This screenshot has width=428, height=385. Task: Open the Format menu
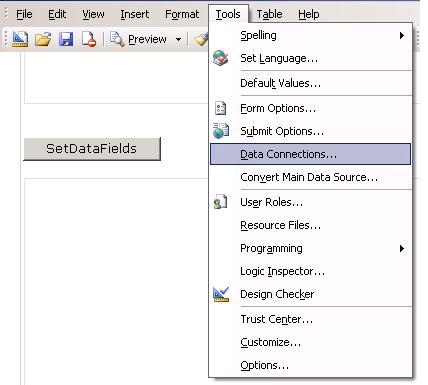(x=182, y=14)
